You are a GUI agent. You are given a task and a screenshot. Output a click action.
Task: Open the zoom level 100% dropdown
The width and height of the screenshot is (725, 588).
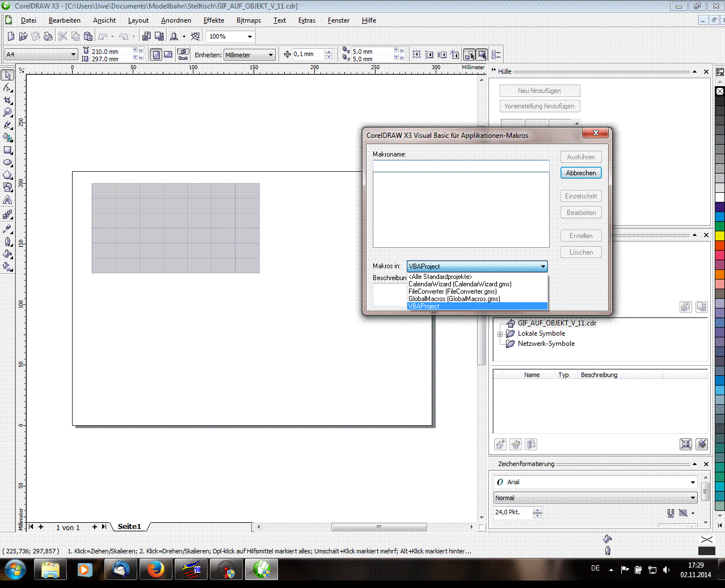(x=250, y=36)
